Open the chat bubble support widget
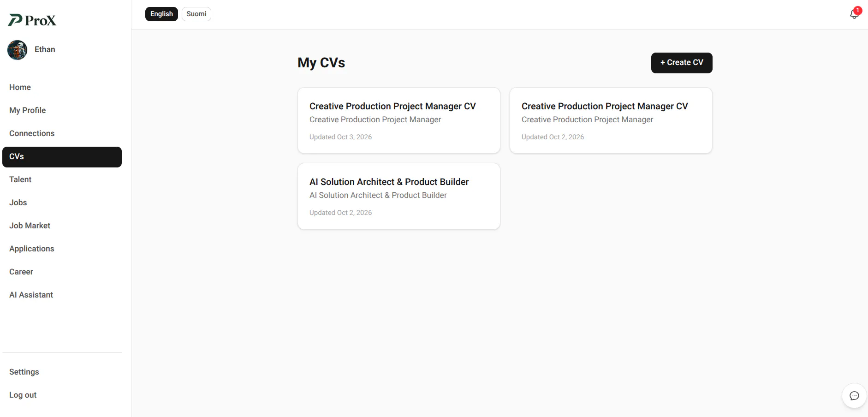Viewport: 868px width, 417px height. point(854,396)
